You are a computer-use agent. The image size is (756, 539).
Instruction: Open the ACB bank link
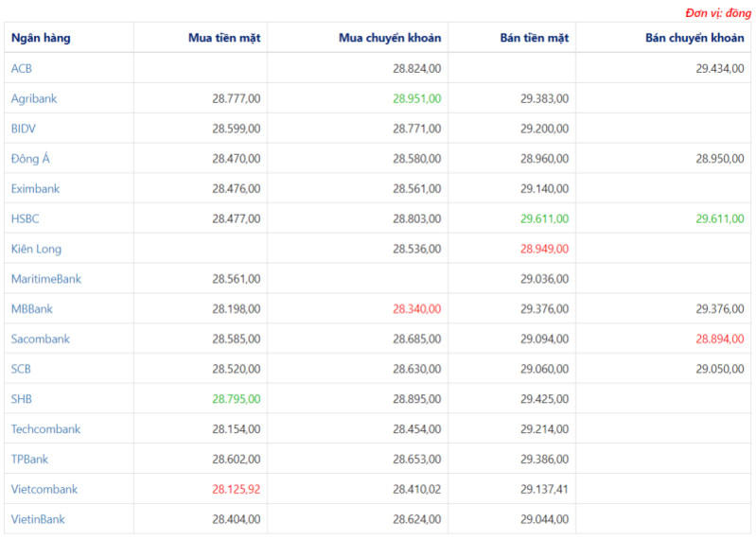point(22,68)
